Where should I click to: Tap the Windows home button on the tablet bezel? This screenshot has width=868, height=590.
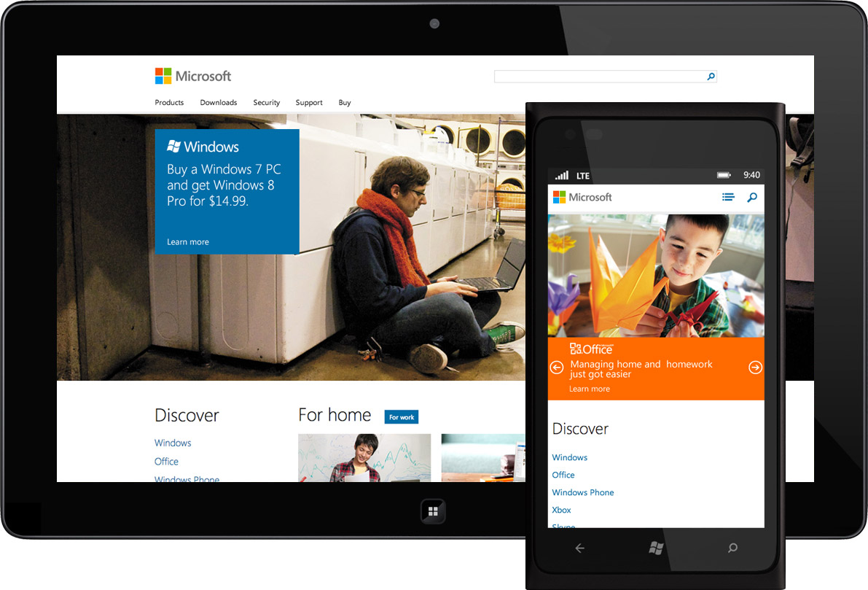tap(433, 511)
